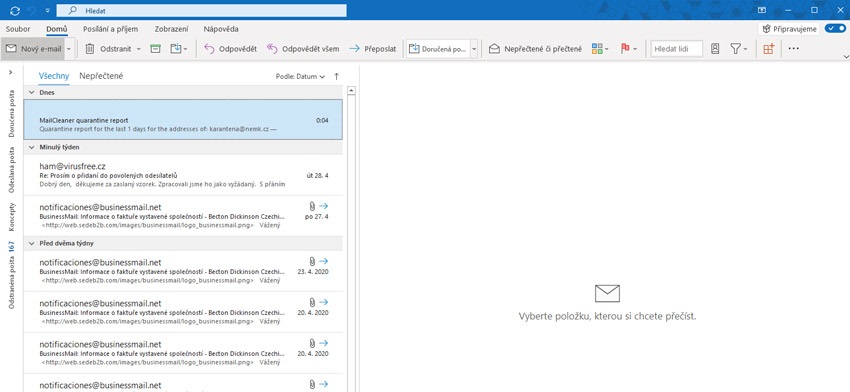Expand the folder pane with the chevron
The height and width of the screenshot is (392, 850).
[x=11, y=72]
